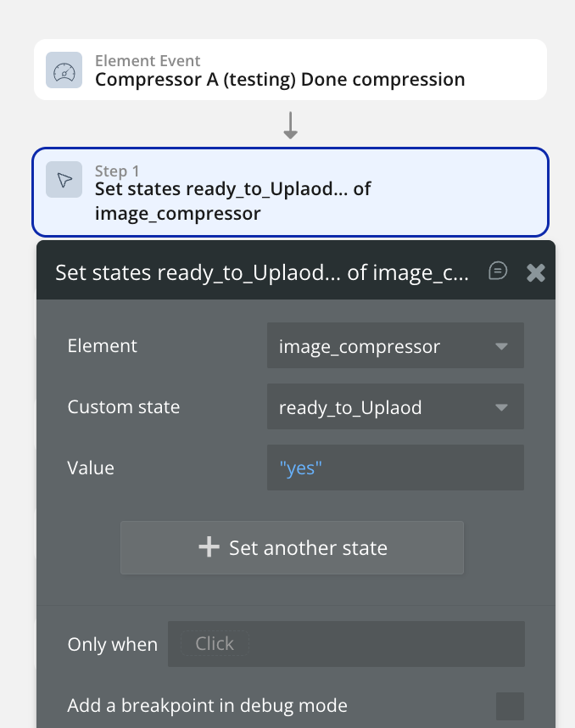The image size is (575, 728).
Task: Select the Compressor A Done compression event title
Action: pyautogui.click(x=280, y=81)
